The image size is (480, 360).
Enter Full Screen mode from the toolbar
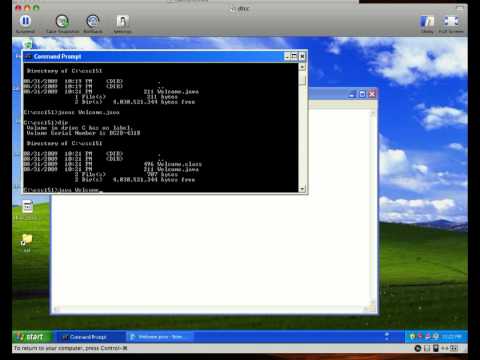[x=451, y=22]
